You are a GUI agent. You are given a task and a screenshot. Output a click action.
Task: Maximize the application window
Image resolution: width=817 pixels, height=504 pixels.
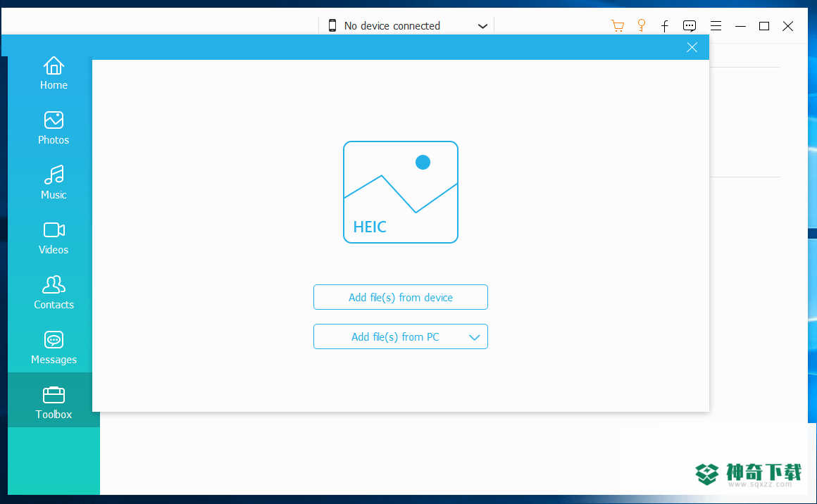(x=764, y=26)
